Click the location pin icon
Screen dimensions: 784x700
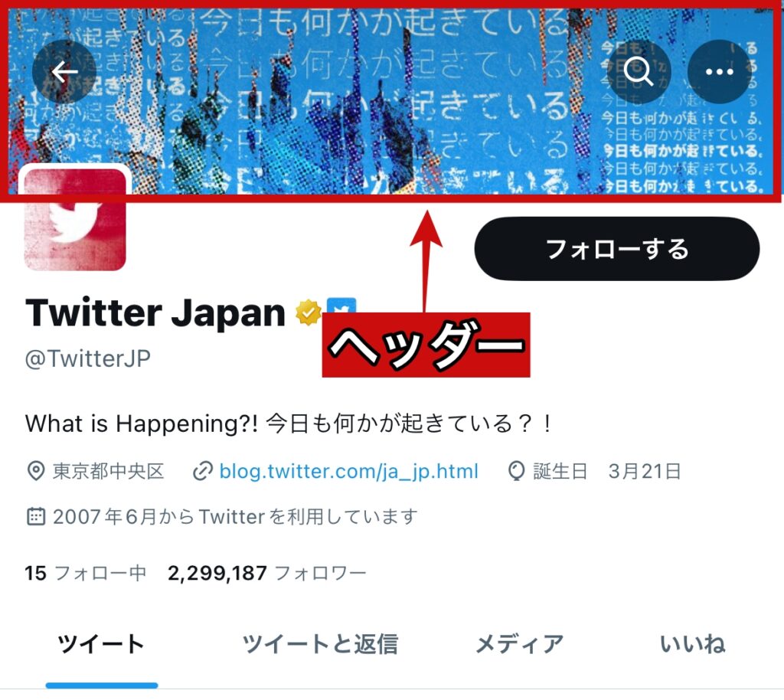pos(35,471)
